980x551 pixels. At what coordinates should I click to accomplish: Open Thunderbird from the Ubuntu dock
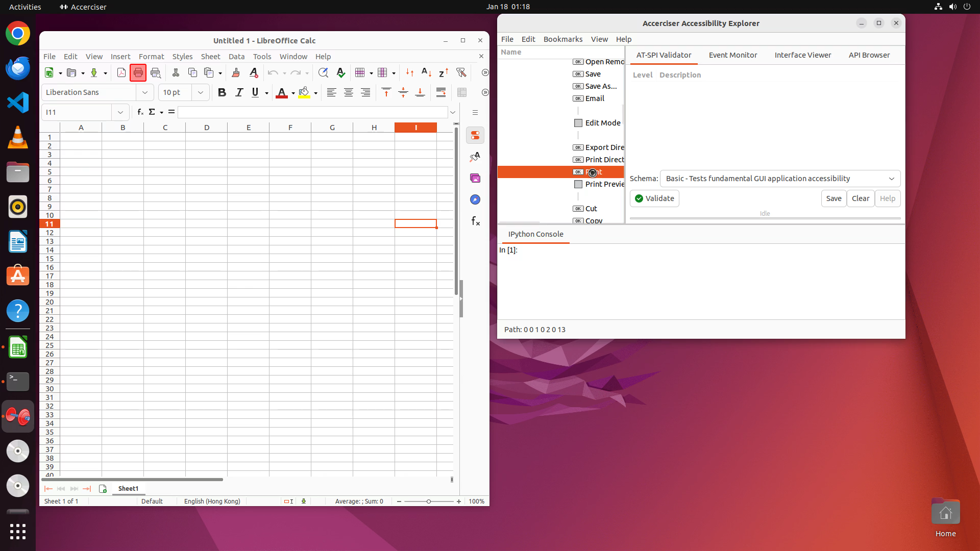tap(18, 68)
